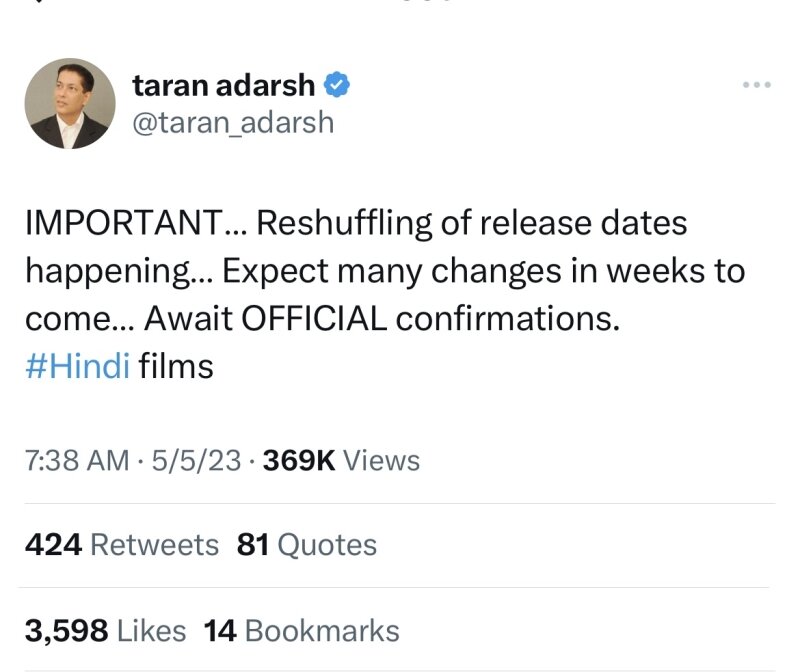The width and height of the screenshot is (800, 672).
Task: Open the @taran_adarsh handle link
Action: 233,122
